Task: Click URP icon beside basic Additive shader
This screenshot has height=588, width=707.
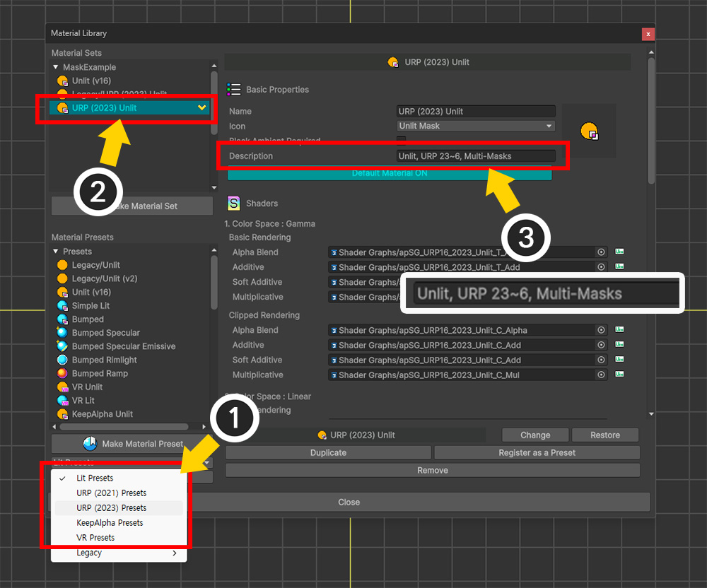Action: click(x=619, y=267)
